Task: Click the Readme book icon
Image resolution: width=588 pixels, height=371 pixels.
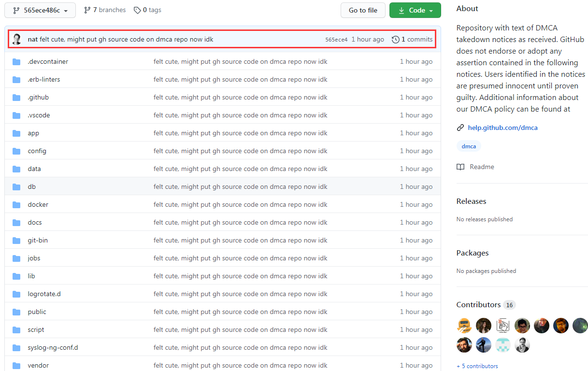Action: point(460,167)
